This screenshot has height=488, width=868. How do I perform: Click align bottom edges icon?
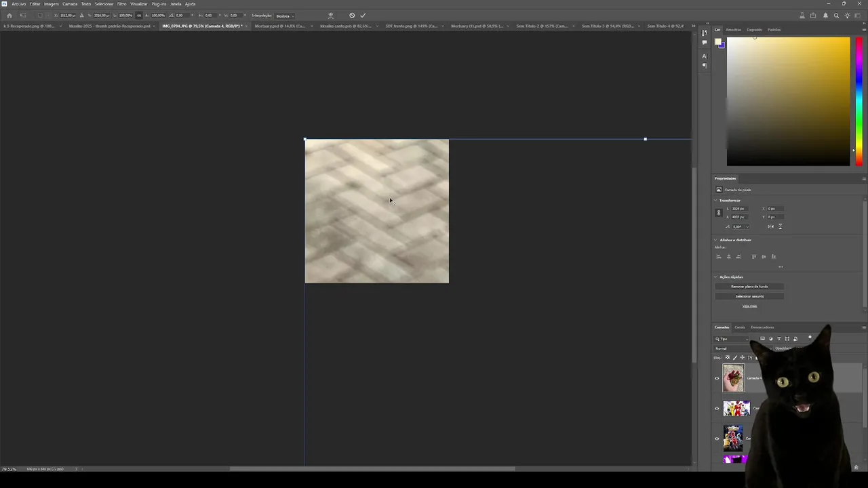774,257
